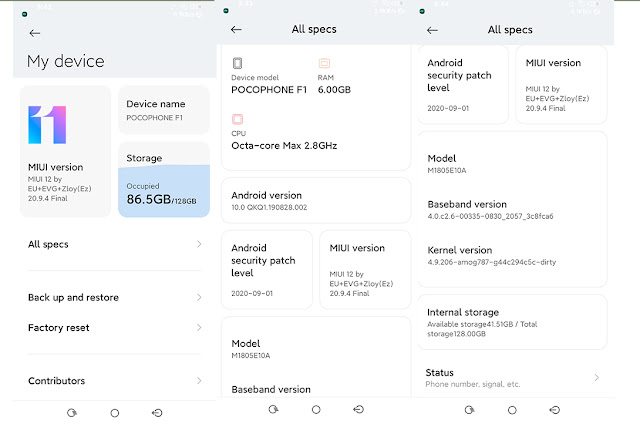This screenshot has width=640, height=424.
Task: Select the Android version 10.0 entry
Action: pos(315,200)
